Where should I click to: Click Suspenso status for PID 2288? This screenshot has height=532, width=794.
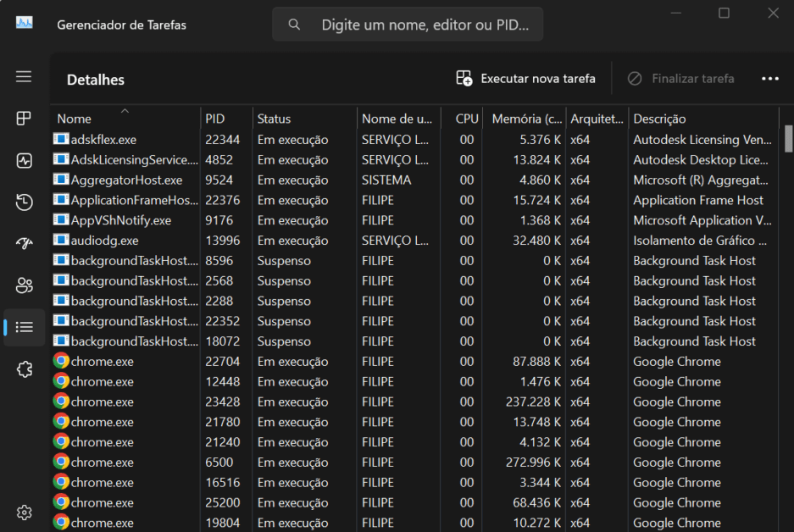coord(284,302)
